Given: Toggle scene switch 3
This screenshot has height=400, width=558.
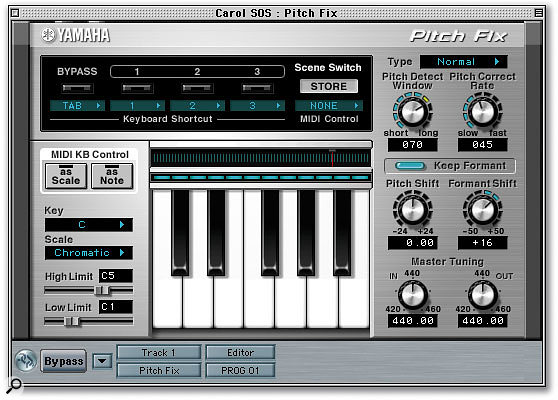Looking at the screenshot, I should pyautogui.click(x=257, y=88).
